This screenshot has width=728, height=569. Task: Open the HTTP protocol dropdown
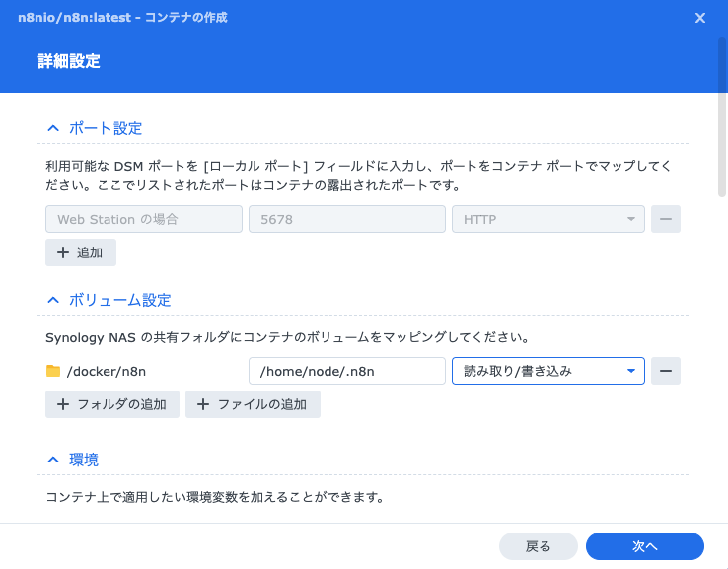(x=547, y=219)
